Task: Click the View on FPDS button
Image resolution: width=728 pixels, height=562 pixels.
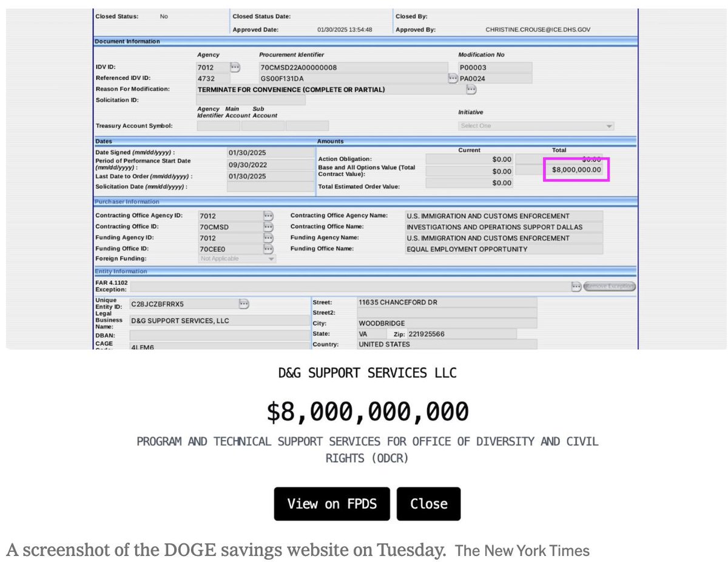Action: click(332, 504)
